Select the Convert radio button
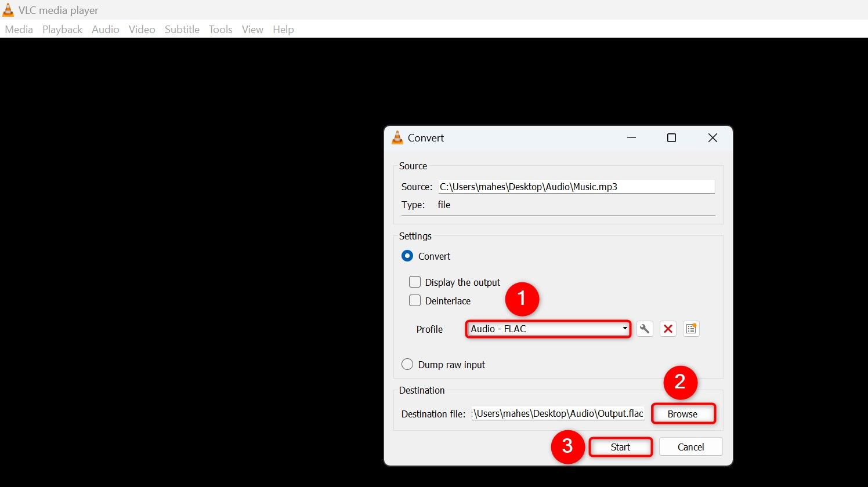Image resolution: width=868 pixels, height=487 pixels. click(408, 256)
